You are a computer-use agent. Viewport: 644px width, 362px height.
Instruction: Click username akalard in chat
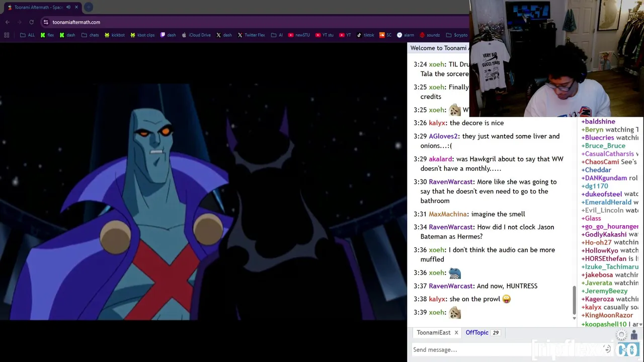point(440,159)
